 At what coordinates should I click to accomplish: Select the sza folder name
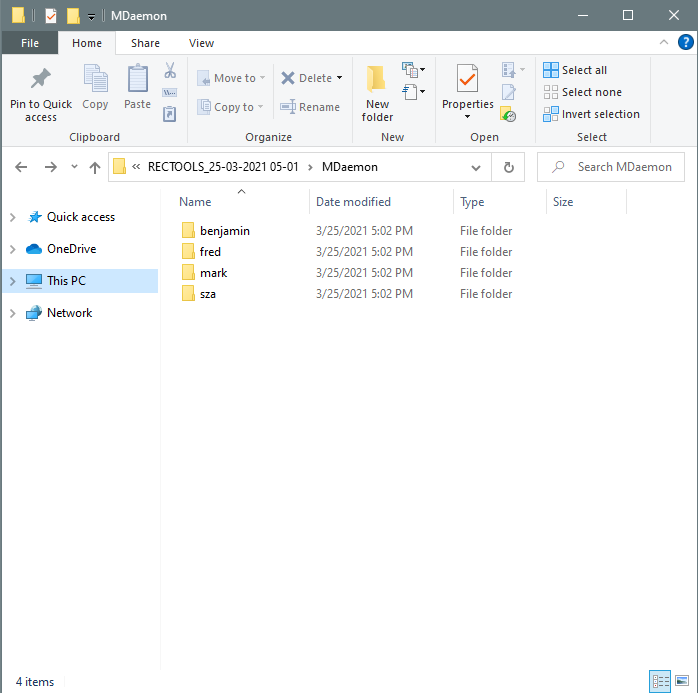coord(208,294)
